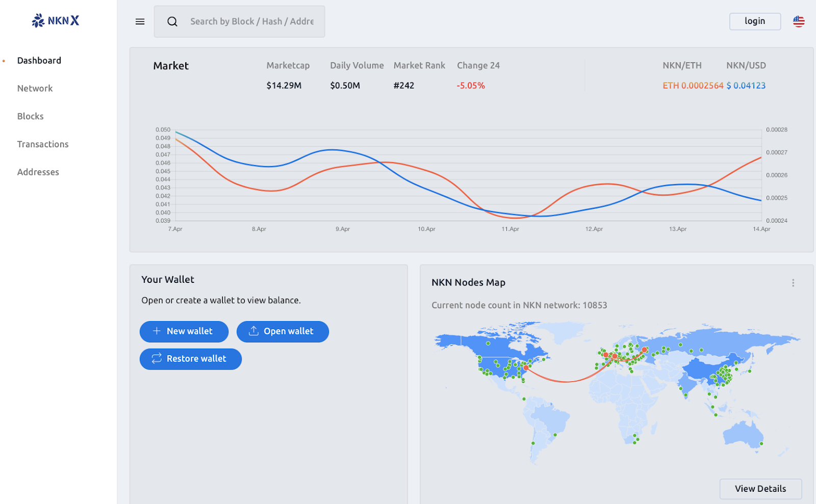Open the Dashboard menu item
816x504 pixels.
[39, 61]
